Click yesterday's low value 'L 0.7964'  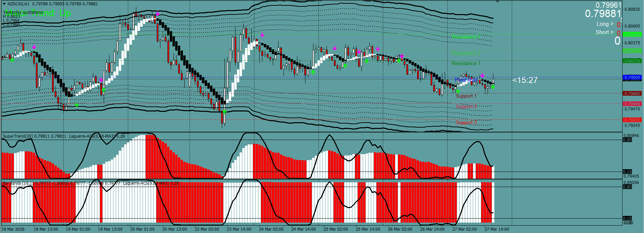11,20
